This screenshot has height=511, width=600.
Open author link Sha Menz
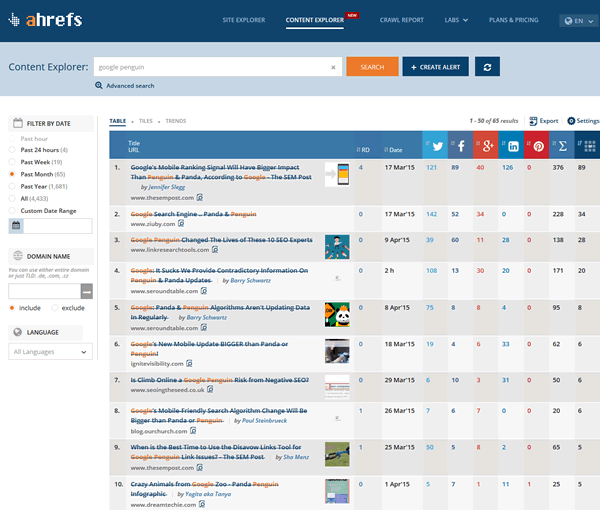[296, 457]
